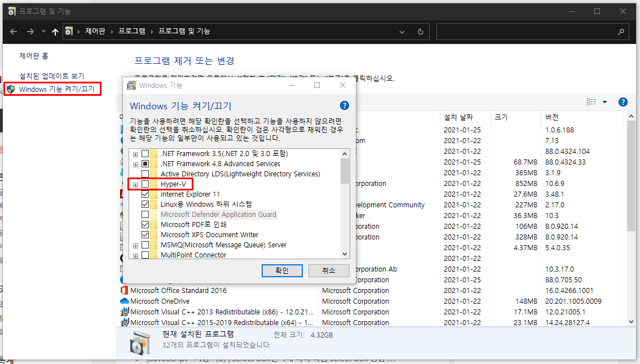Click the Programs and Features title icon
Image resolution: width=640 pixels, height=364 pixels.
[x=12, y=11]
